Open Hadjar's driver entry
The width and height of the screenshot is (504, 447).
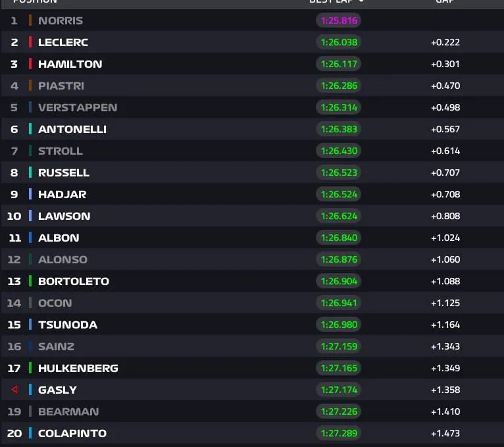[252, 194]
